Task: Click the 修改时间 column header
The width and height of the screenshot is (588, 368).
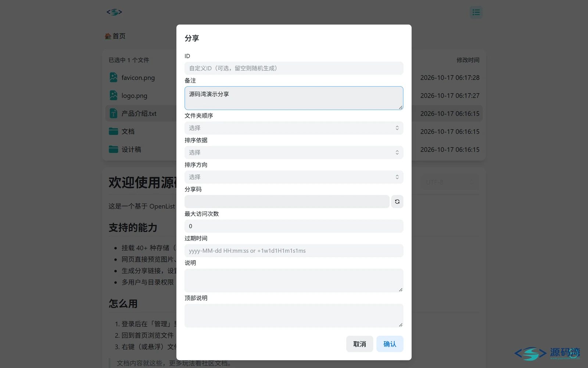Action: [x=468, y=60]
